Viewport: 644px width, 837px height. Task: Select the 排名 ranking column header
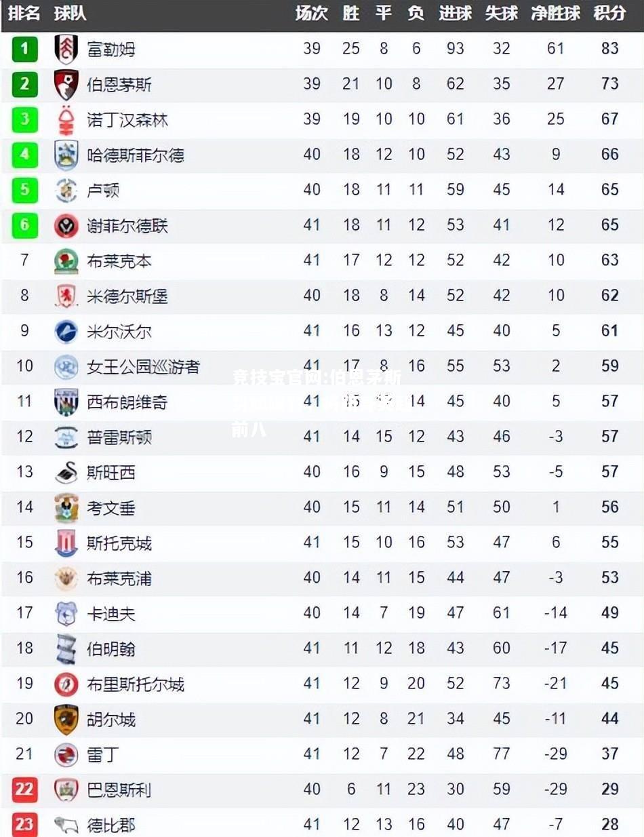tap(24, 13)
